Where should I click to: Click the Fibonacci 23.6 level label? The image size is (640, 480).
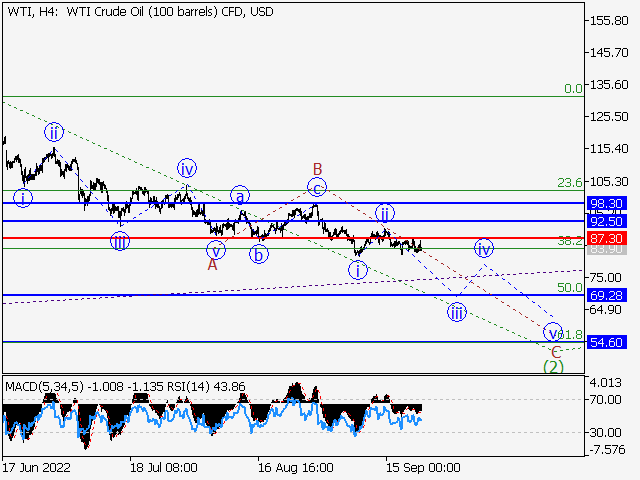tap(570, 183)
